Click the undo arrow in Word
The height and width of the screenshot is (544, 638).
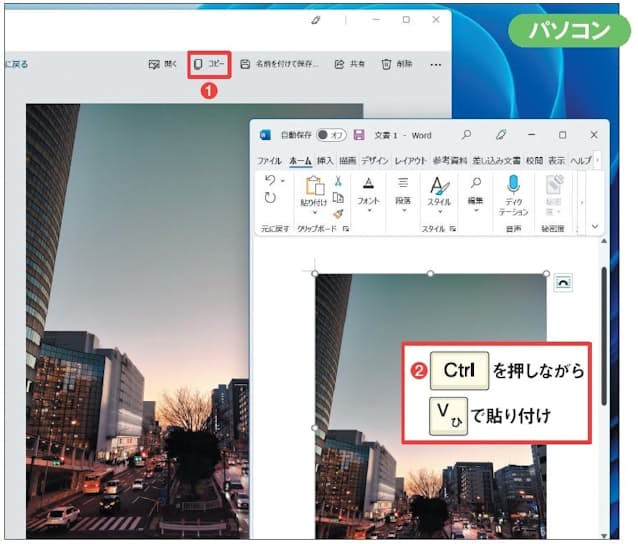(269, 180)
